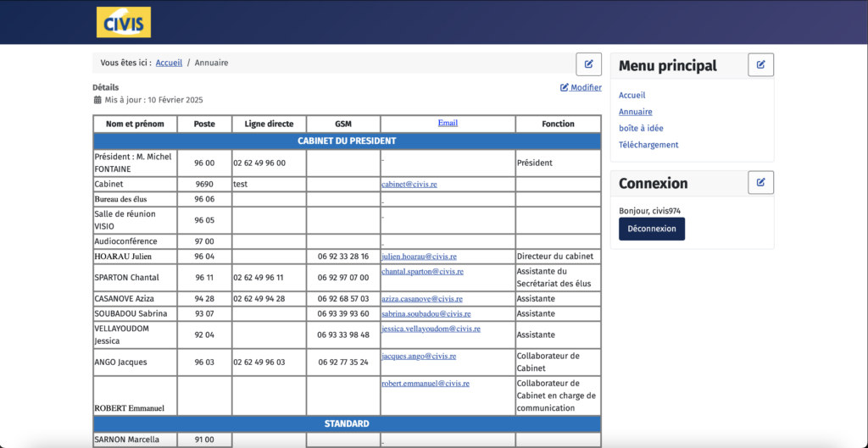Click the Directeur du cabinet function cell
Screen dimensions: 868x448
click(558, 257)
